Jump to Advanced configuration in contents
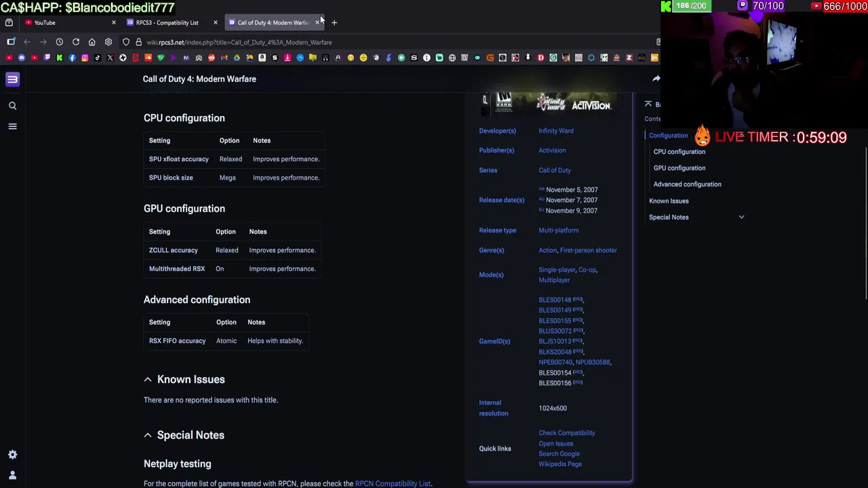Image resolution: width=868 pixels, height=488 pixels. [x=688, y=184]
